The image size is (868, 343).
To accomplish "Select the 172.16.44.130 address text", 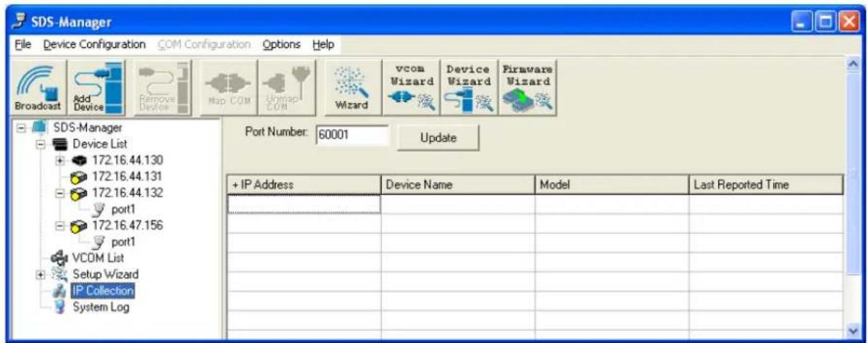I will click(x=128, y=161).
